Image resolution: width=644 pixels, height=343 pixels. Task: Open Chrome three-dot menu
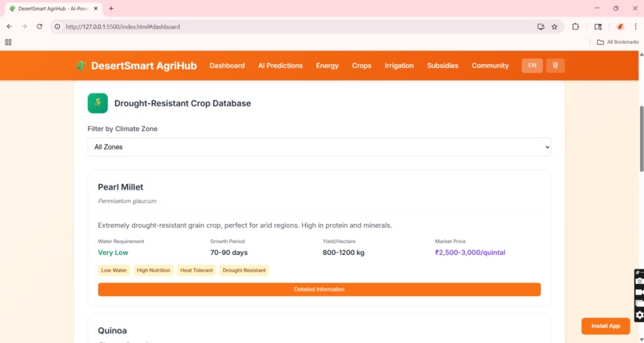pyautogui.click(x=635, y=26)
